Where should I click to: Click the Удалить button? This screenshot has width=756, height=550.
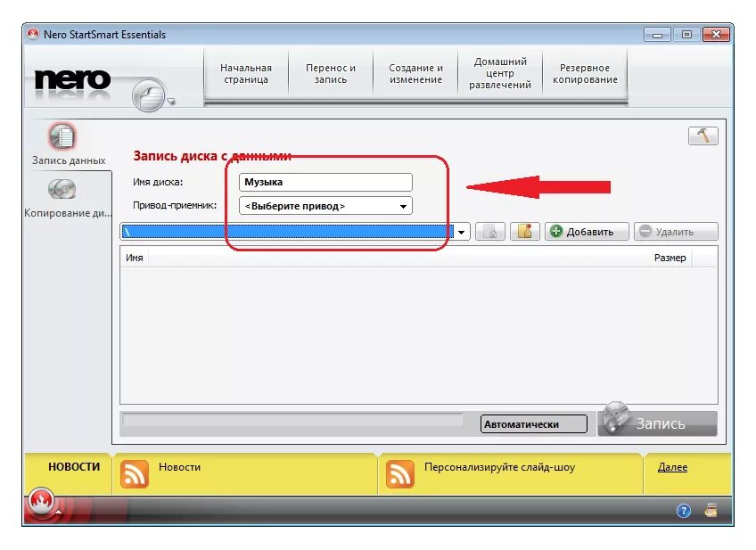pyautogui.click(x=676, y=232)
